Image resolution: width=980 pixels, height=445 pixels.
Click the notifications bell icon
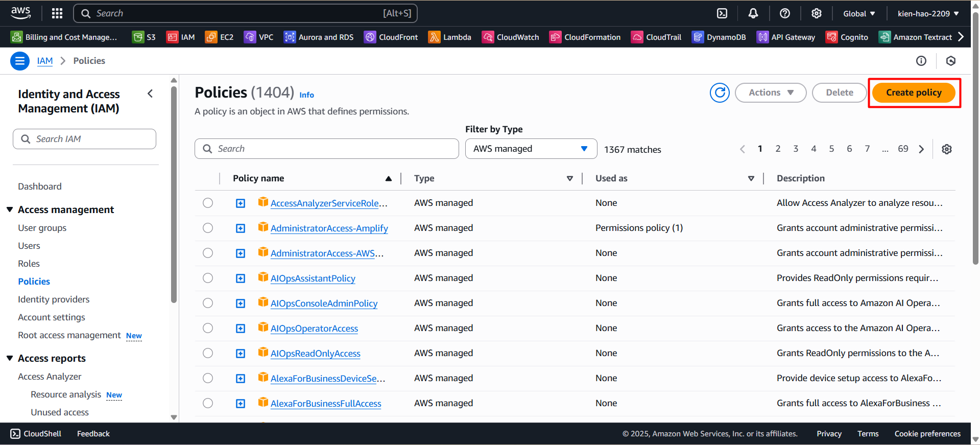point(753,13)
